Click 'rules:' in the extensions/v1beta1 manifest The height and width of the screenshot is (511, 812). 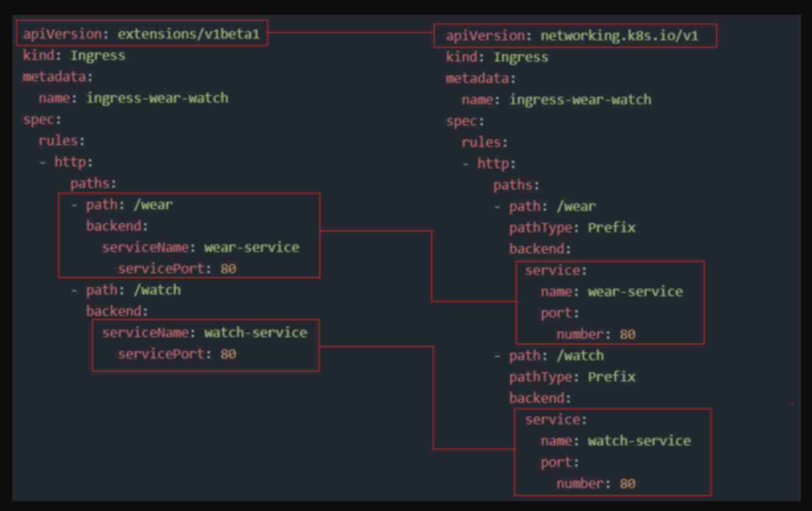click(62, 140)
